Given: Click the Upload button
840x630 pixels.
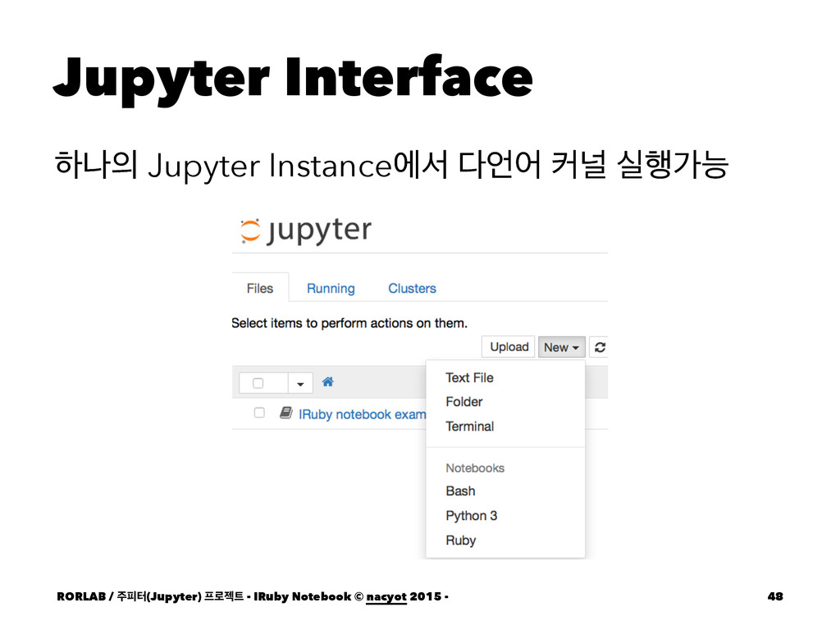Looking at the screenshot, I should click(509, 347).
